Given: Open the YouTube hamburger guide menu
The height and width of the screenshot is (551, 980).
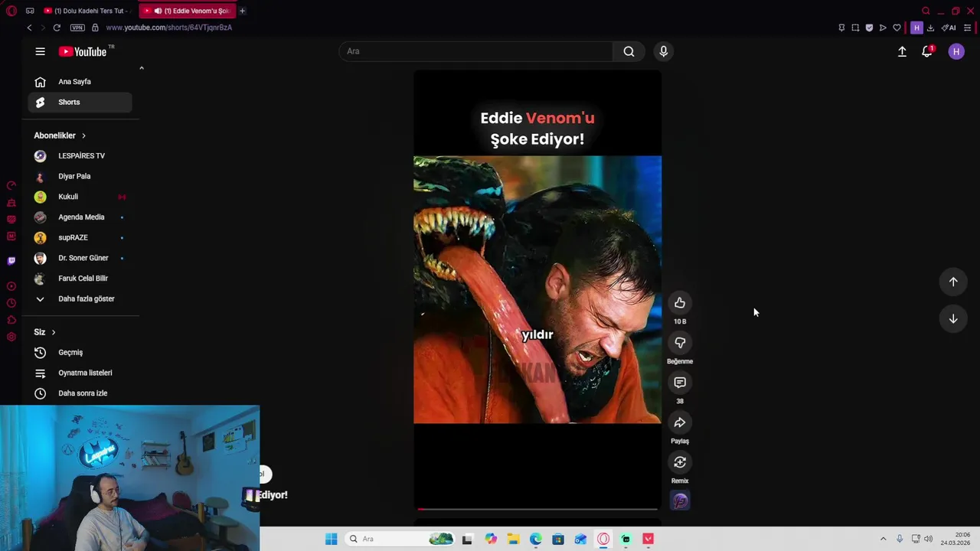Looking at the screenshot, I should (40, 51).
